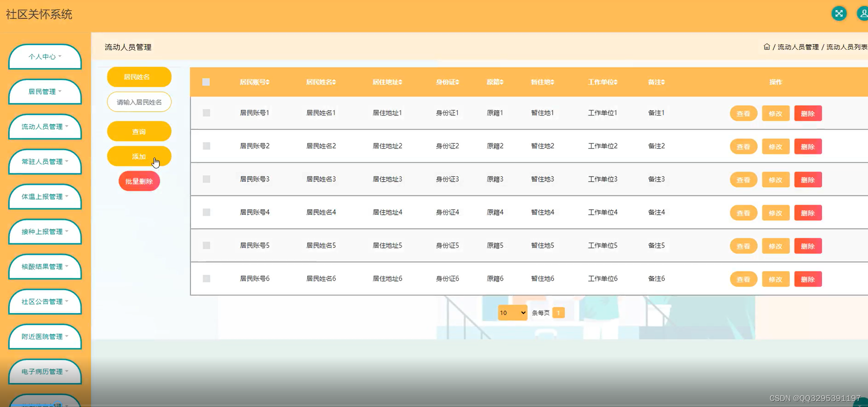Screen dimensions: 868x407
Task: Open the page size dropdown showing 10
Action: pyautogui.click(x=512, y=313)
